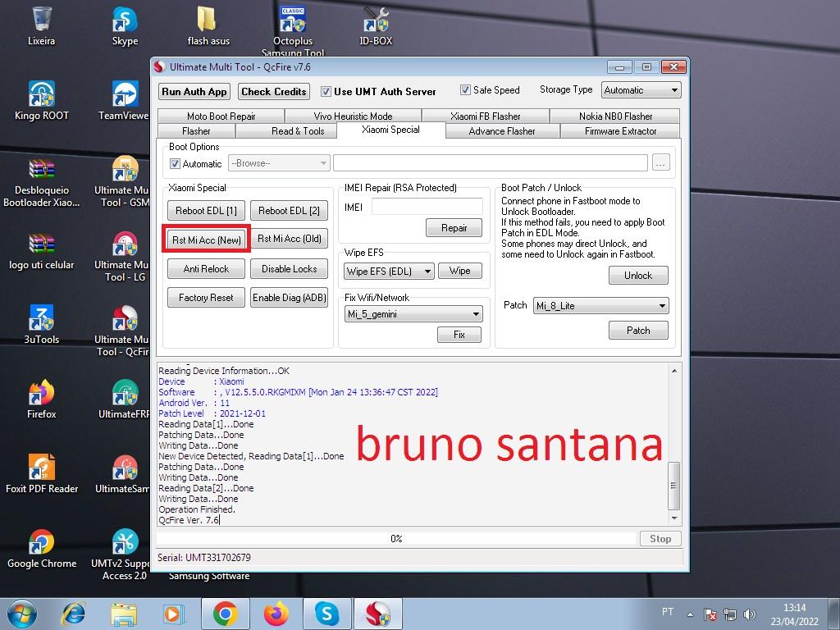Viewport: 840px width, 630px height.
Task: Click the Check Credits button
Action: tap(274, 92)
